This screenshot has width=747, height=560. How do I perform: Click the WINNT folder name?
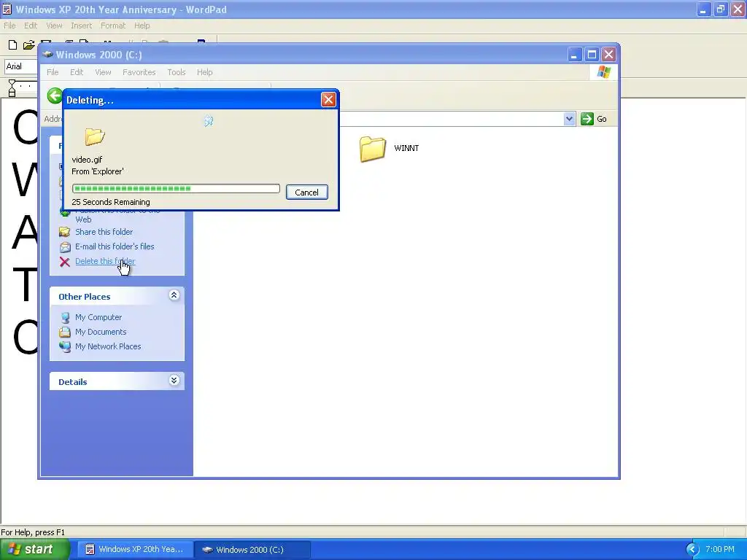[406, 148]
